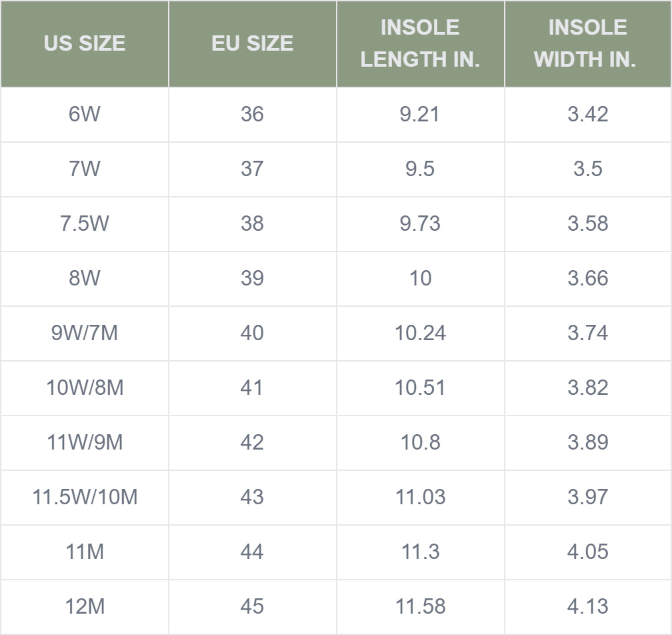Click the EU SIZE column header
The width and height of the screenshot is (672, 635).
point(253,44)
